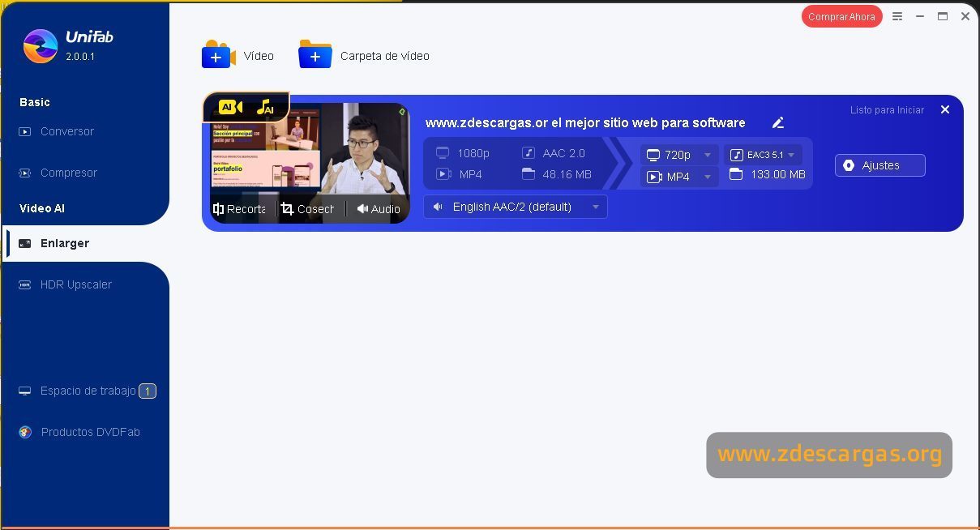Open Ajustes settings for the task
The height and width of the screenshot is (530, 980).
click(880, 165)
